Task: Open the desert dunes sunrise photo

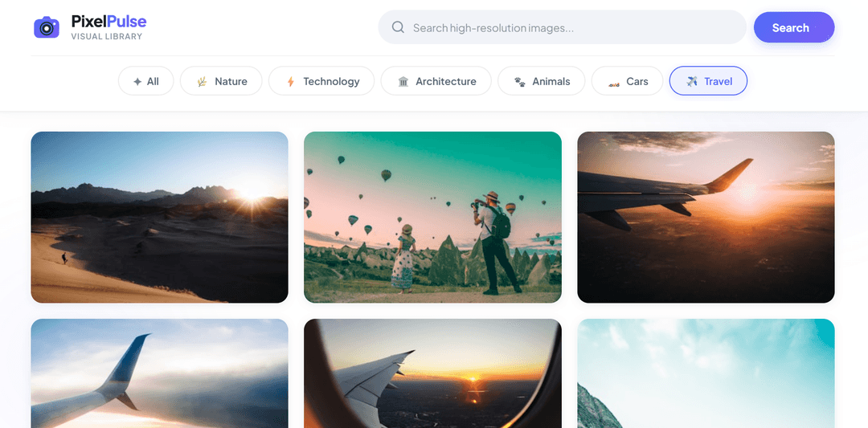Action: tap(159, 218)
